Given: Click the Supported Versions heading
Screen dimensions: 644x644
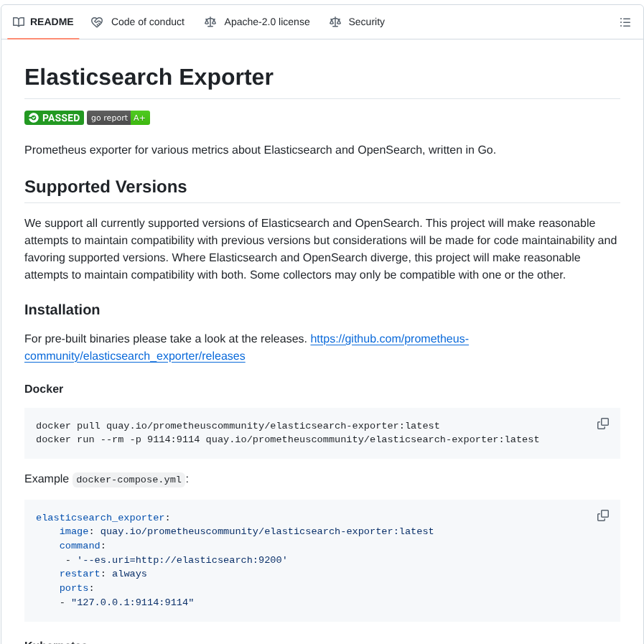Looking at the screenshot, I should (106, 186).
